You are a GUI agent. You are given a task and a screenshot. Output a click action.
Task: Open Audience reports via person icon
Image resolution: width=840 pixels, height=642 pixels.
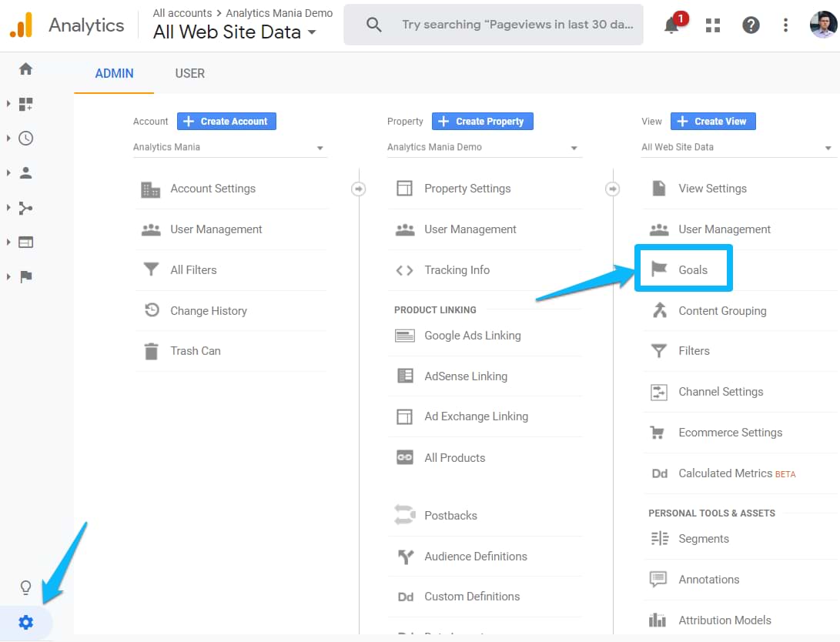25,172
